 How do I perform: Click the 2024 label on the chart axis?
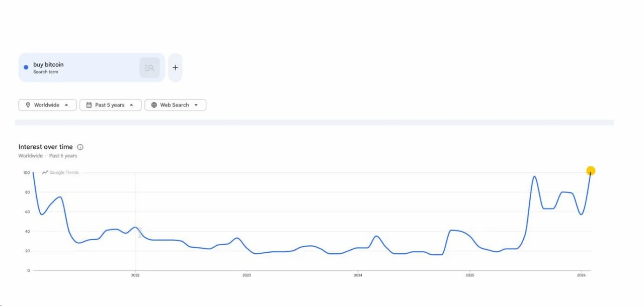pos(358,275)
